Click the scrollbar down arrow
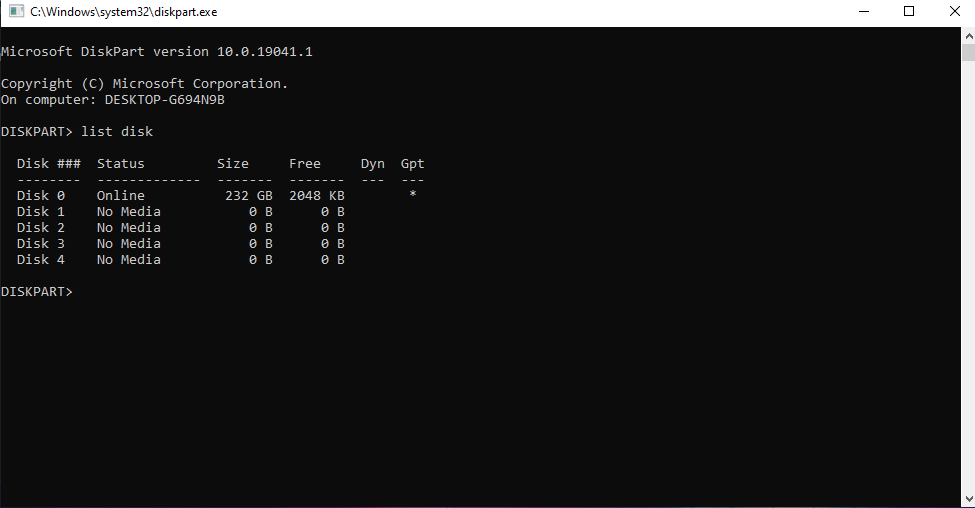 [967, 499]
